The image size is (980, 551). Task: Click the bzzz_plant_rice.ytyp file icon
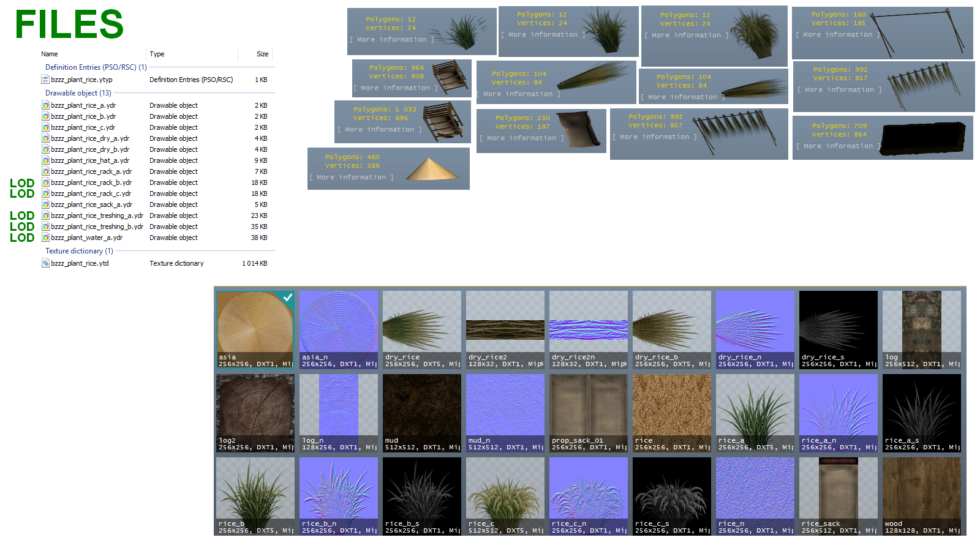click(x=45, y=79)
